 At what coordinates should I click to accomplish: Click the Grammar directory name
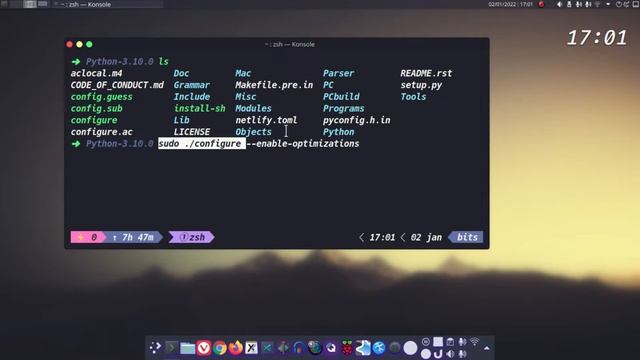click(x=192, y=85)
